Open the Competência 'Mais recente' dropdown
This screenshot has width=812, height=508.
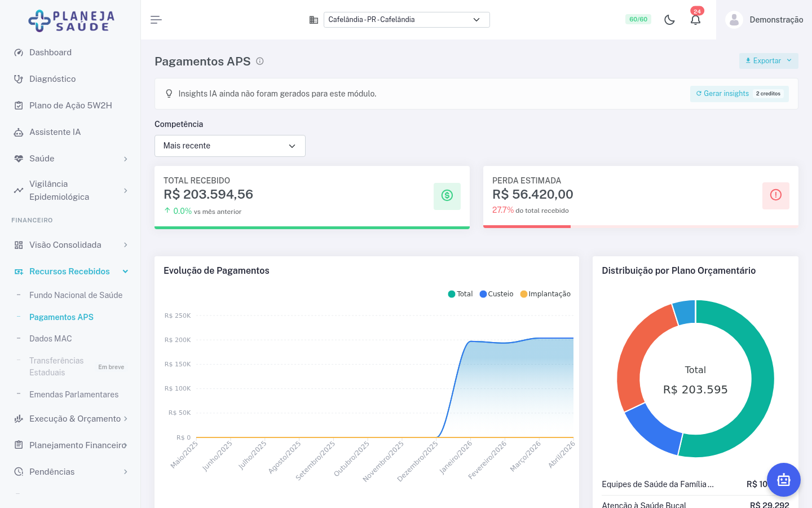(230, 146)
